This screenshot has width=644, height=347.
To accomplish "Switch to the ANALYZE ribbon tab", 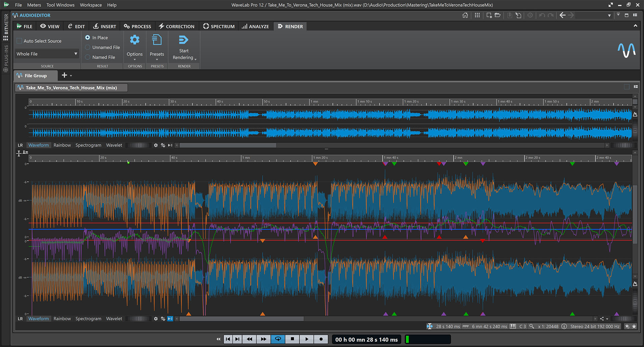I will click(x=255, y=26).
